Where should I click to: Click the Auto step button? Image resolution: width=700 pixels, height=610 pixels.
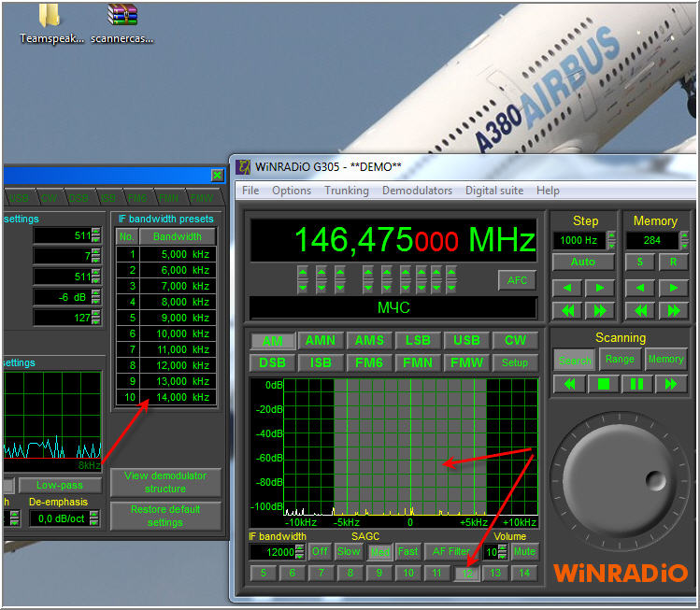(x=583, y=262)
